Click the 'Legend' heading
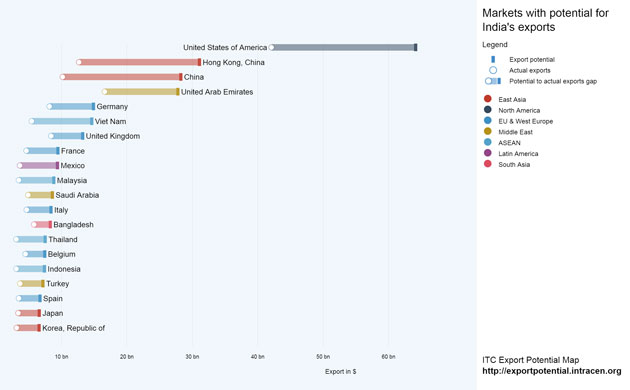The width and height of the screenshot is (630, 390). [495, 45]
